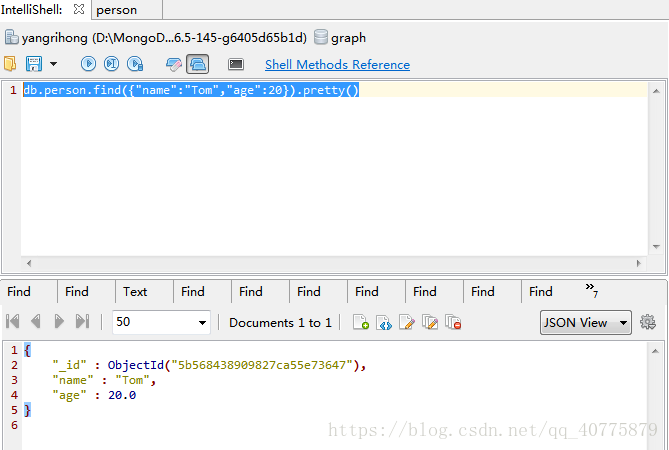
Task: Delete the document with the red icon
Action: tap(453, 322)
